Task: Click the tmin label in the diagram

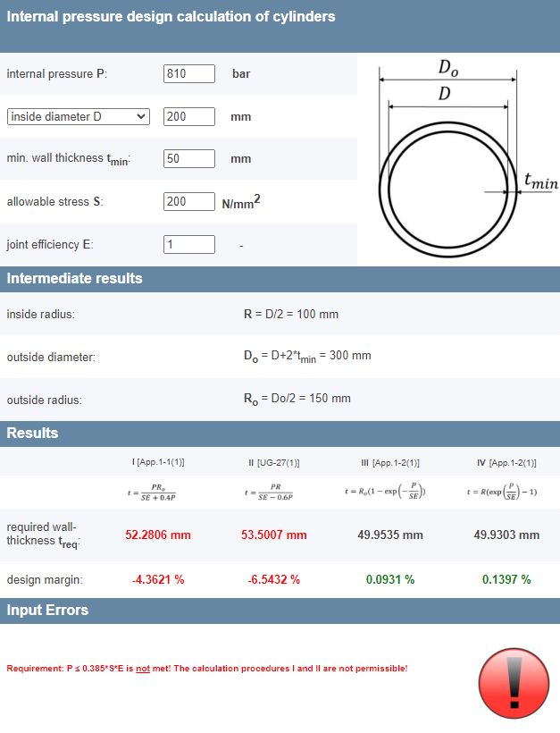Action: tap(541, 181)
